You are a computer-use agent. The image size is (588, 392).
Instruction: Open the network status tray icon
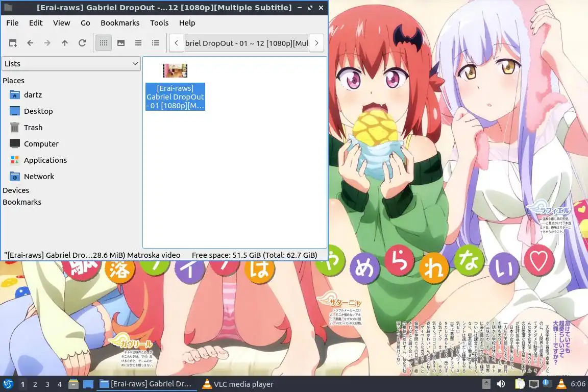tap(533, 384)
